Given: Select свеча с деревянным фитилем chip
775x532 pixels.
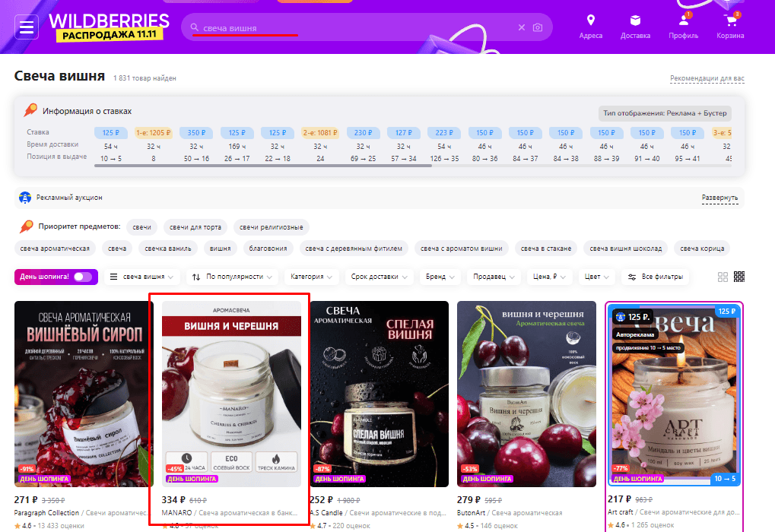Looking at the screenshot, I should click(354, 249).
